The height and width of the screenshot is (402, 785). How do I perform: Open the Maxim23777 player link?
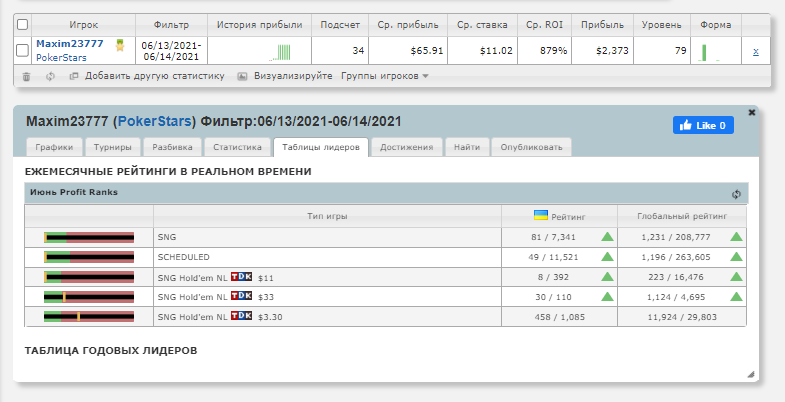coord(70,44)
